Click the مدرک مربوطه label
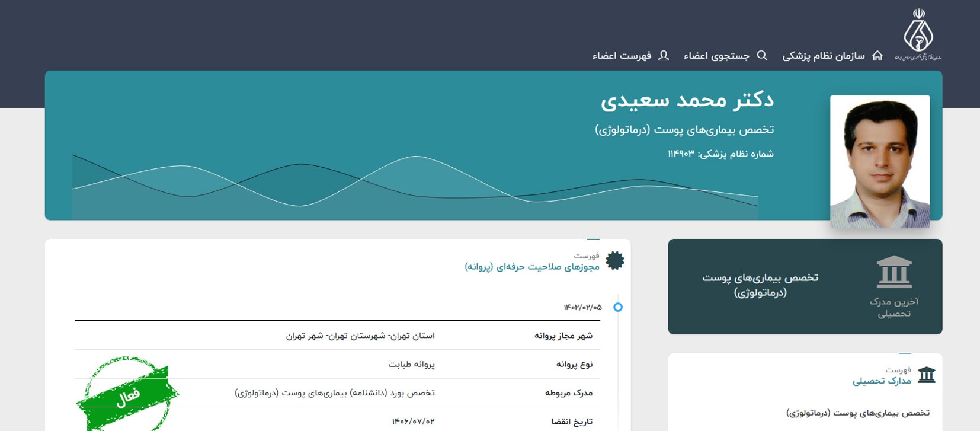980x431 pixels. click(569, 392)
